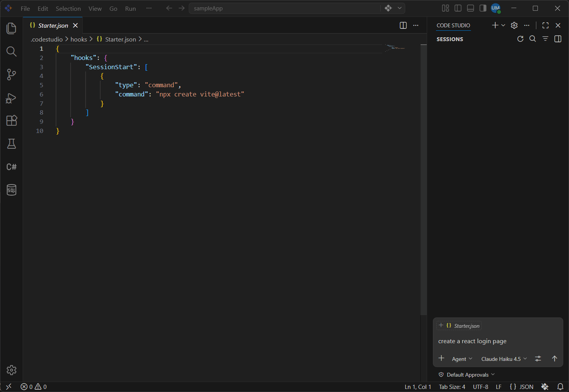
Task: Select the Starter.json editor tab
Action: 53,25
